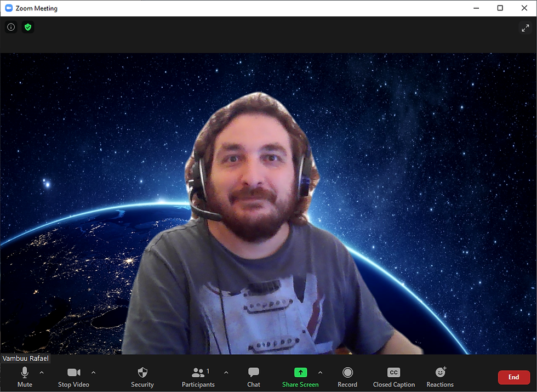This screenshot has height=392, width=537.
Task: Mute the microphone
Action: (25, 377)
